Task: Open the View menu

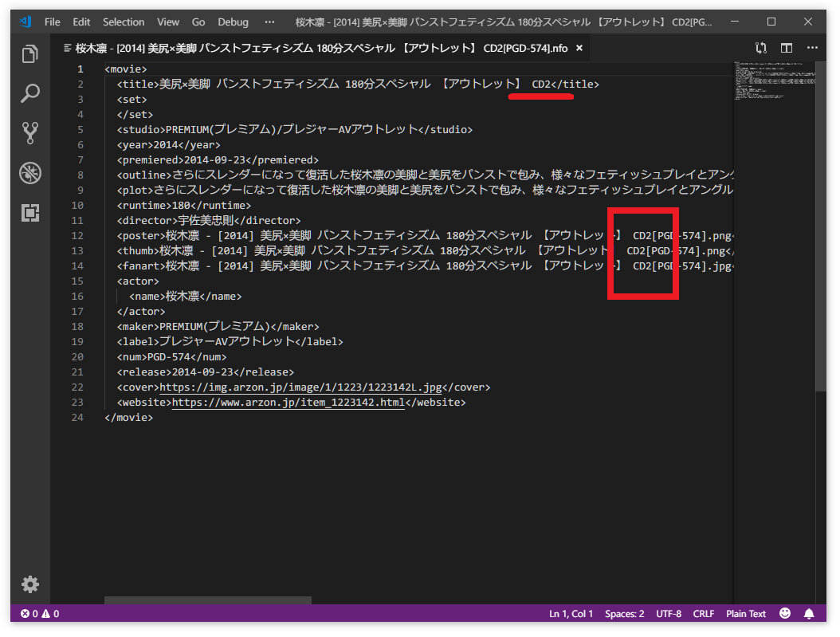Action: 168,22
